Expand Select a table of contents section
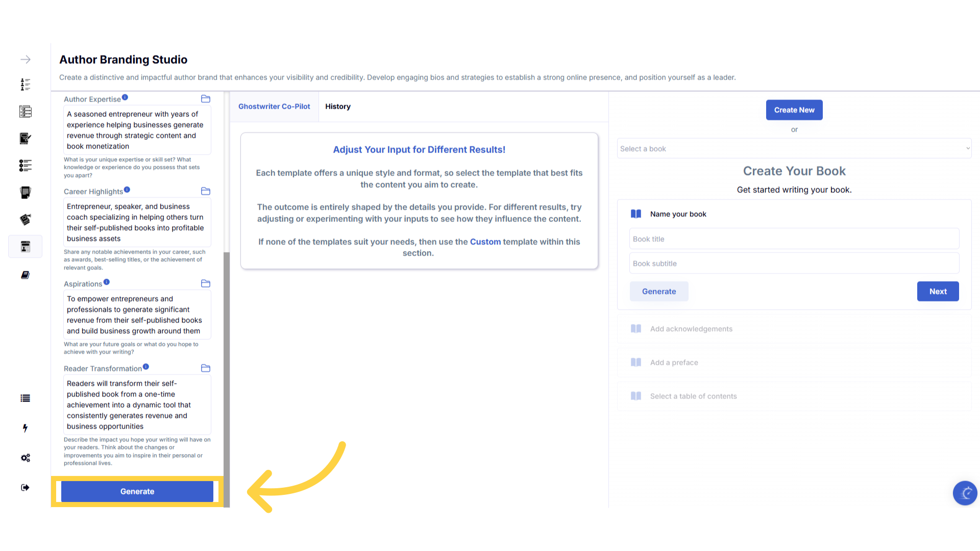 [x=693, y=396]
